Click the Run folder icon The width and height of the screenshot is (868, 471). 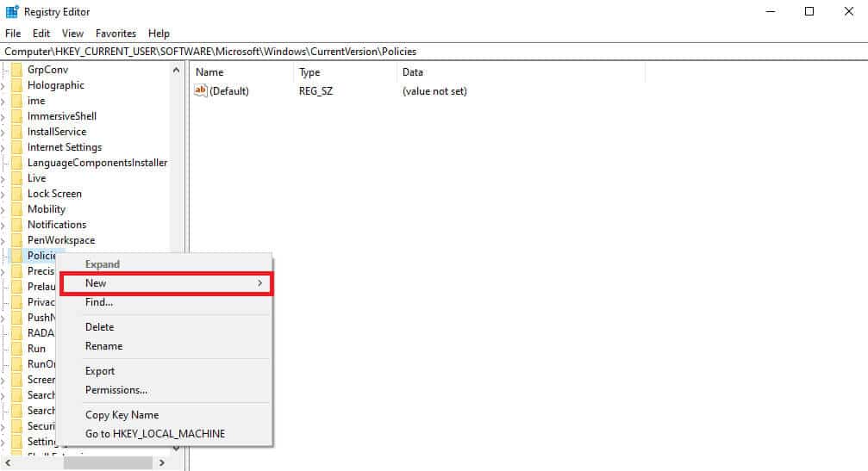(x=16, y=348)
